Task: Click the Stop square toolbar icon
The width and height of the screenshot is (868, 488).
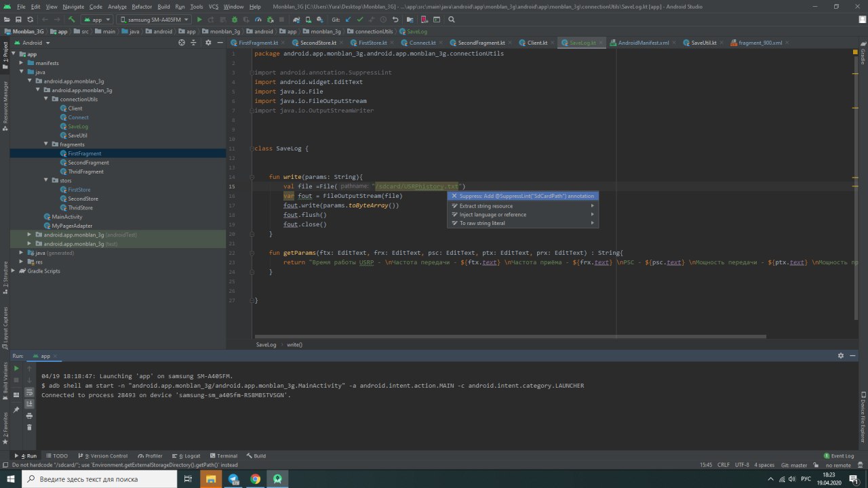Action: (x=281, y=20)
